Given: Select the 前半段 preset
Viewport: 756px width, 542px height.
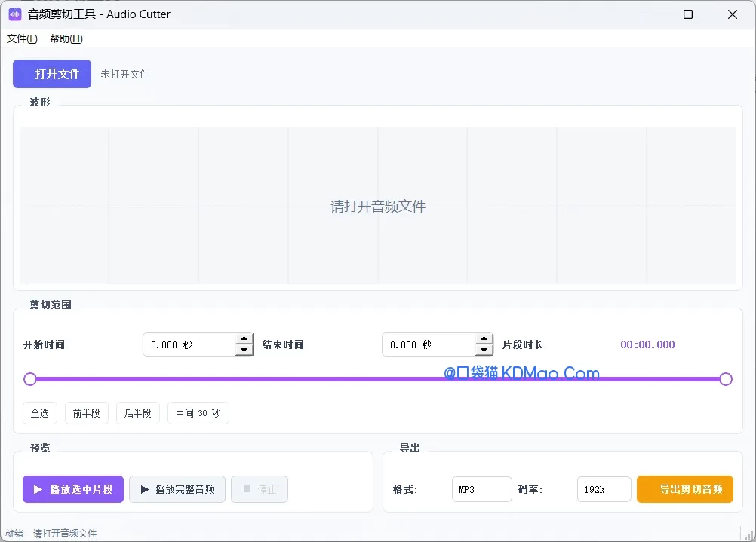Looking at the screenshot, I should coord(87,413).
